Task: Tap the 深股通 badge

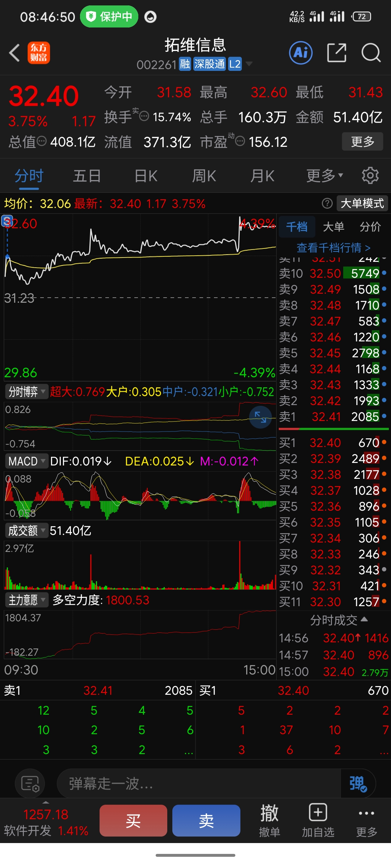Action: tap(209, 64)
